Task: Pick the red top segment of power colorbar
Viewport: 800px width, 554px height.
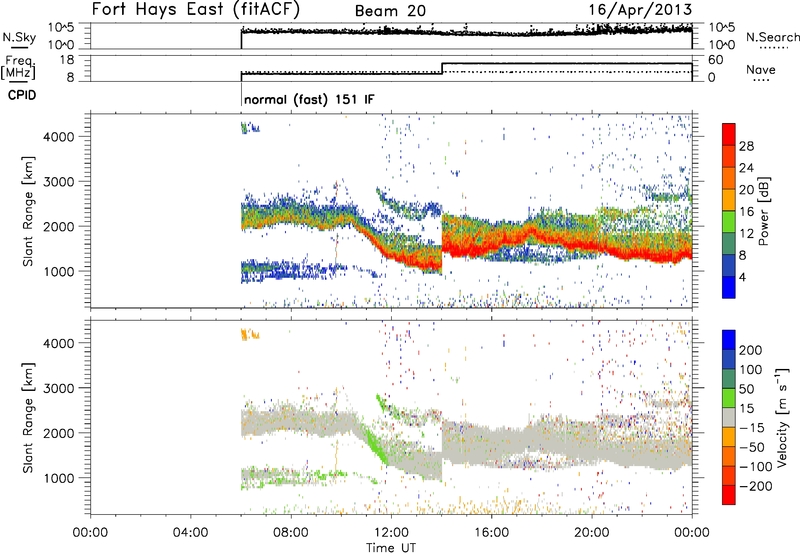Action: (729, 134)
